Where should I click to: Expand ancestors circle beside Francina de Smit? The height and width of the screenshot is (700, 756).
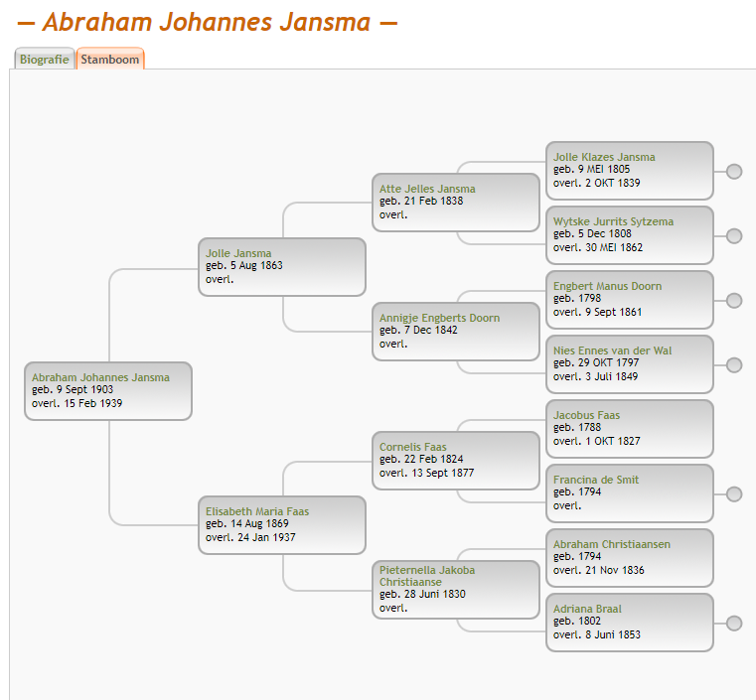point(734,494)
